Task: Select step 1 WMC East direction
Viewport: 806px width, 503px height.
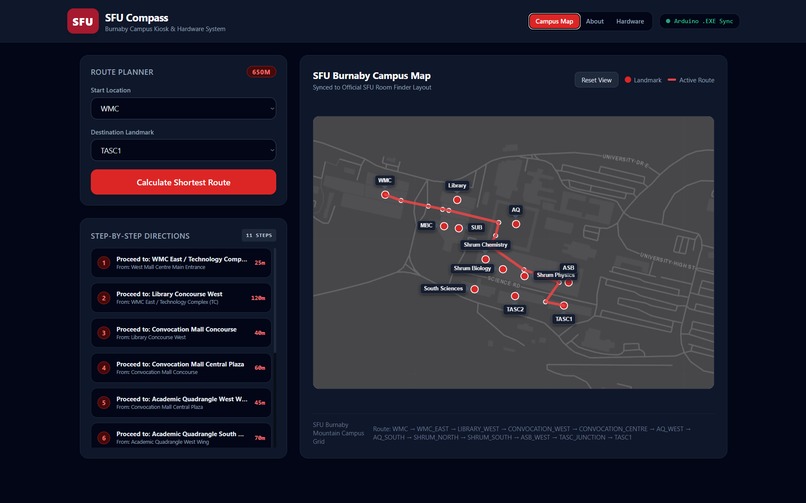Action: (x=181, y=263)
